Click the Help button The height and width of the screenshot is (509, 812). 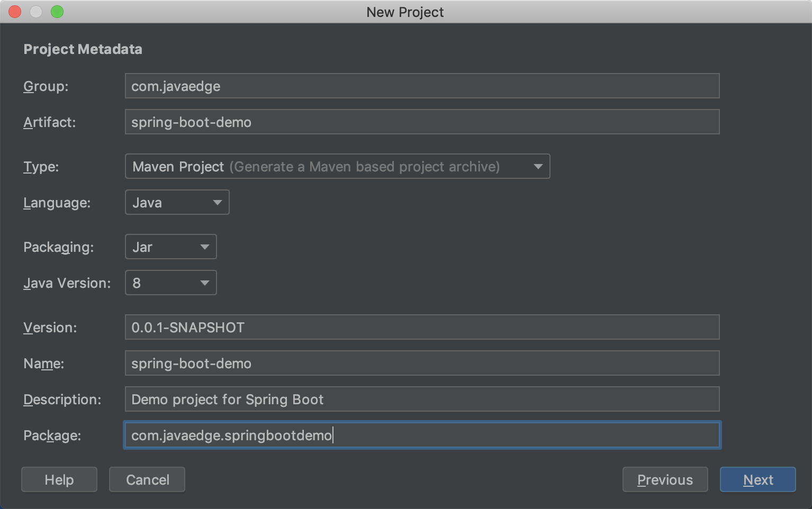59,479
